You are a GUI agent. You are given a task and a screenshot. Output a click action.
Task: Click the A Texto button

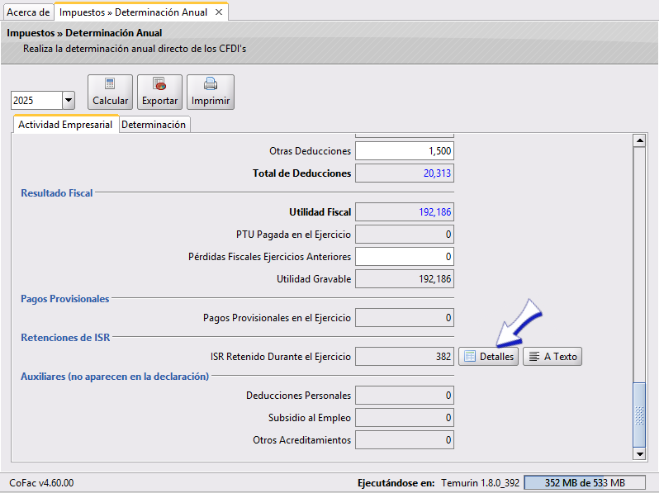[x=552, y=356]
